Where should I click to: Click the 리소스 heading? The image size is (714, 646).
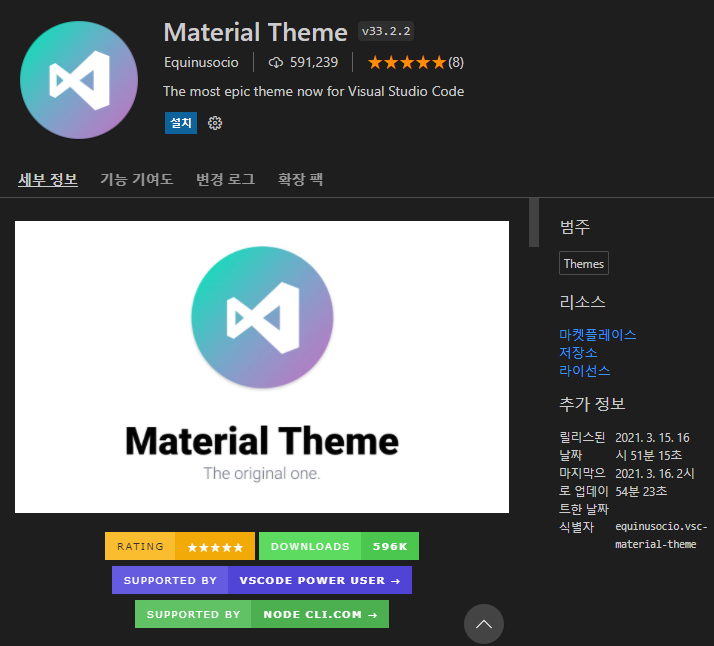582,302
